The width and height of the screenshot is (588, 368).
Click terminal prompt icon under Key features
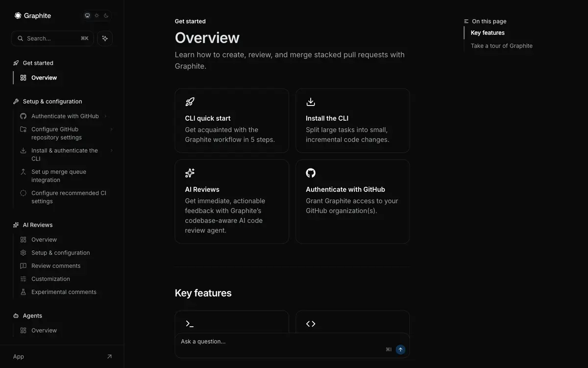(x=190, y=324)
